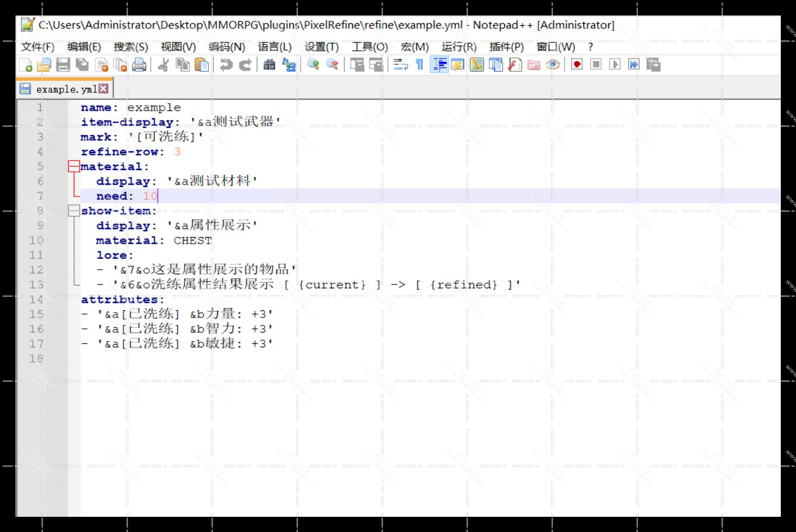Click the macro playback icon
The width and height of the screenshot is (796, 532).
tap(615, 65)
